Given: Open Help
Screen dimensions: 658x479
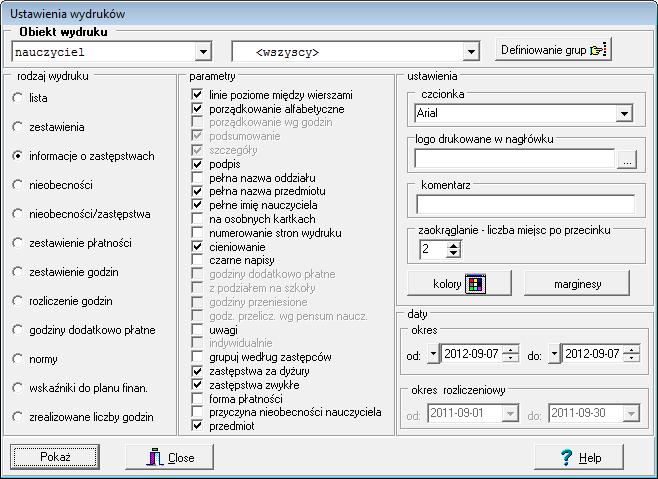Looking at the screenshot, I should 579,457.
